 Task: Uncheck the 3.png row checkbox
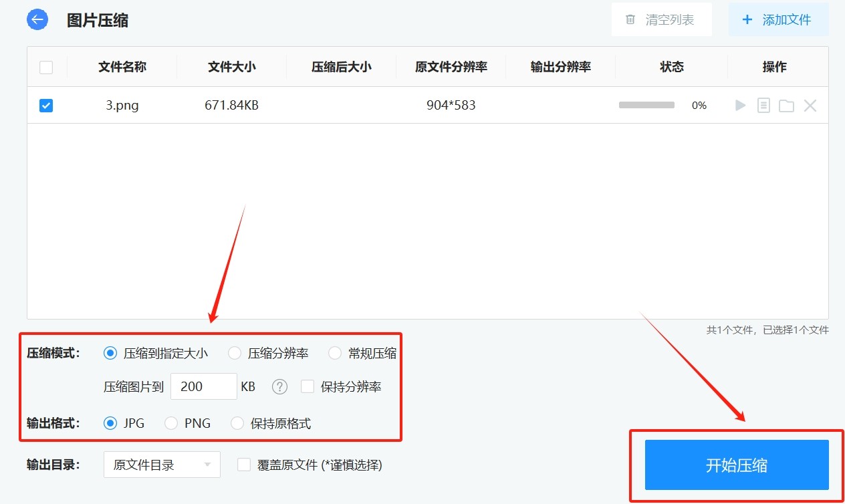46,105
